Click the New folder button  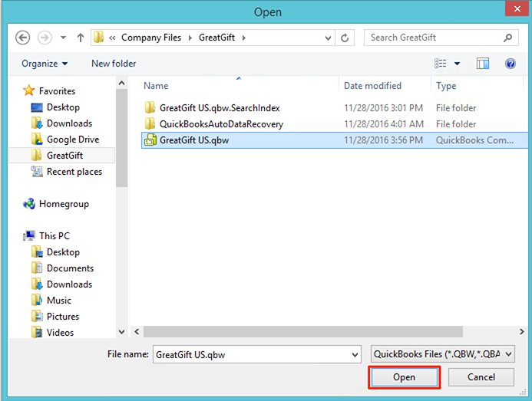114,64
